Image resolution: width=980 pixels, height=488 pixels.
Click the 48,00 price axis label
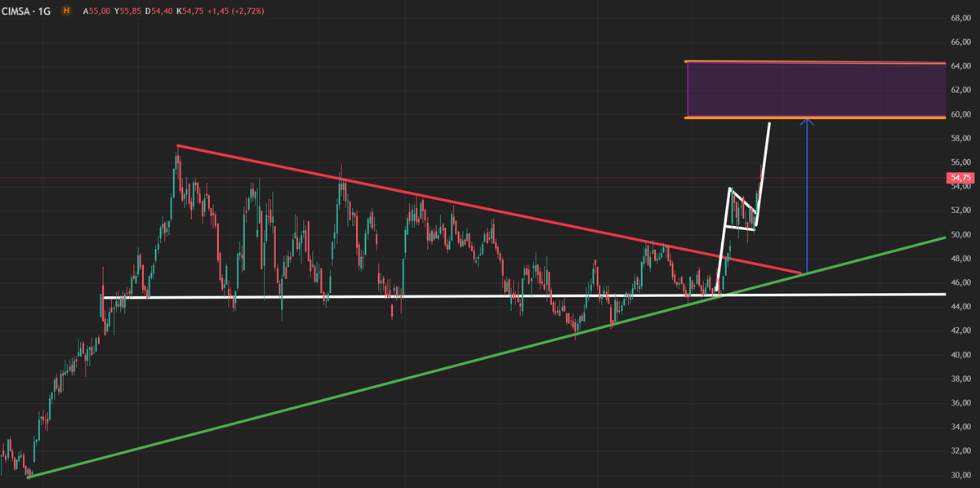[x=960, y=259]
